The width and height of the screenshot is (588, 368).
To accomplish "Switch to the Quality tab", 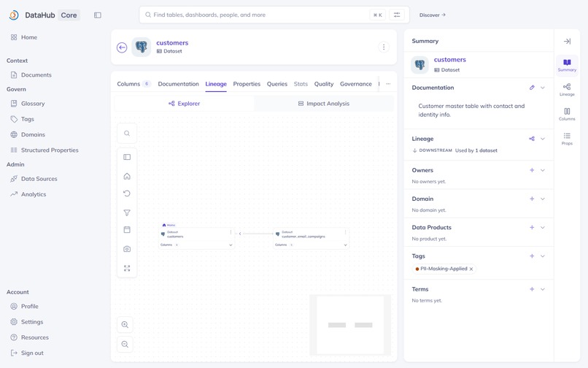I will (x=324, y=84).
